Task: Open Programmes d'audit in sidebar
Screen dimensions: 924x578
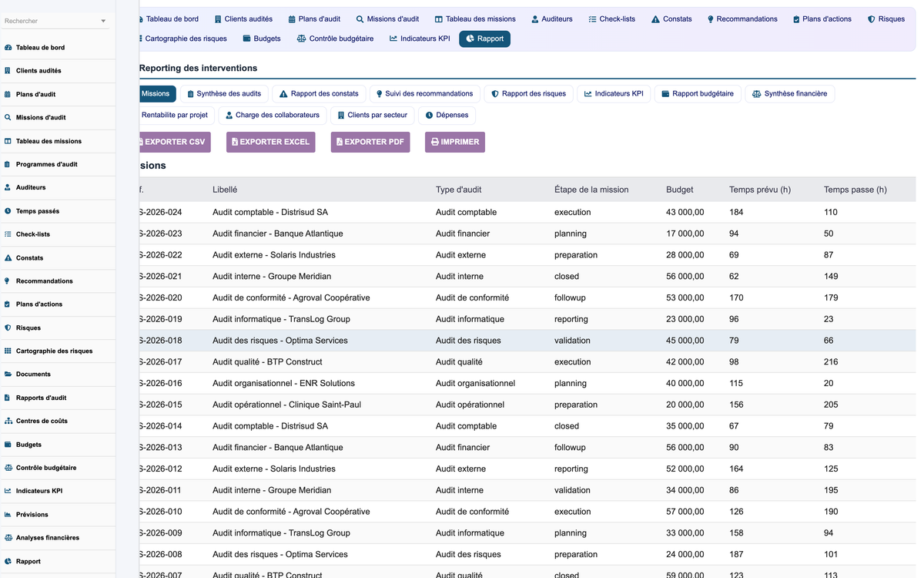Action: click(x=58, y=164)
